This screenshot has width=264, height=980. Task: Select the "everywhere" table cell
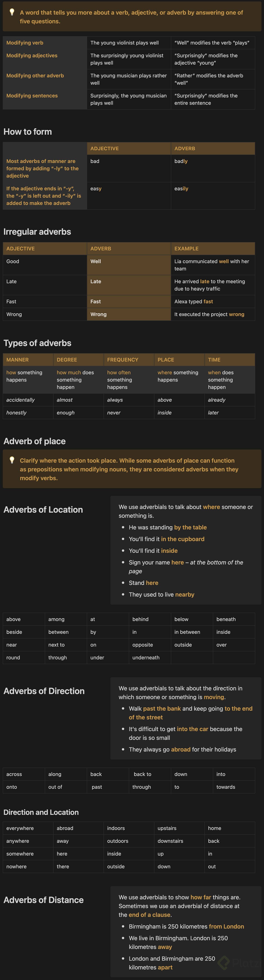click(x=20, y=828)
